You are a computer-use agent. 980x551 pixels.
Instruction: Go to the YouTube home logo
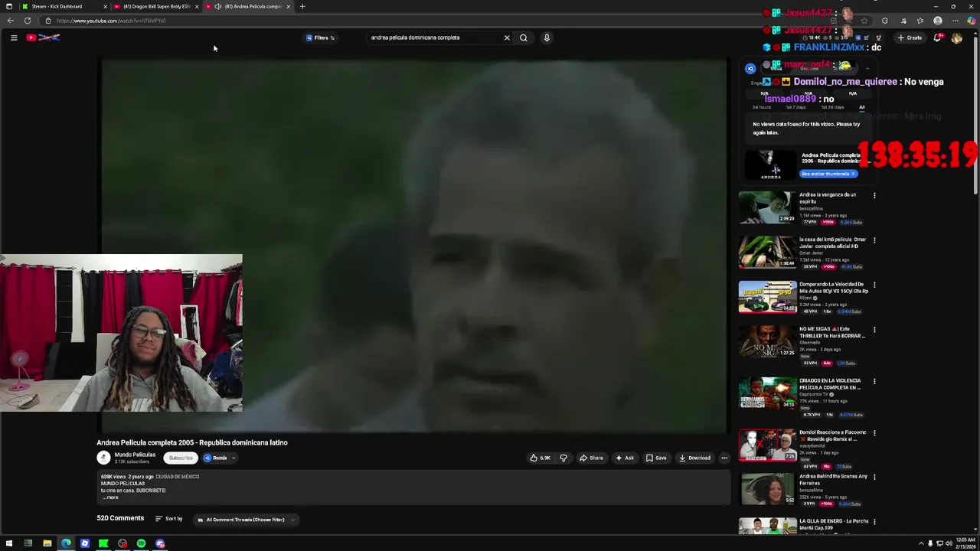point(43,37)
